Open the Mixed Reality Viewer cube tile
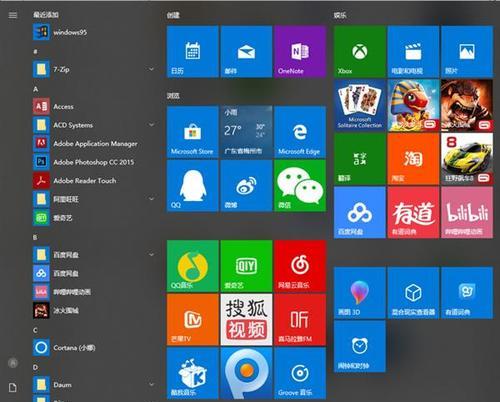Image resolution: width=500 pixels, height=402 pixels. pos(413,293)
